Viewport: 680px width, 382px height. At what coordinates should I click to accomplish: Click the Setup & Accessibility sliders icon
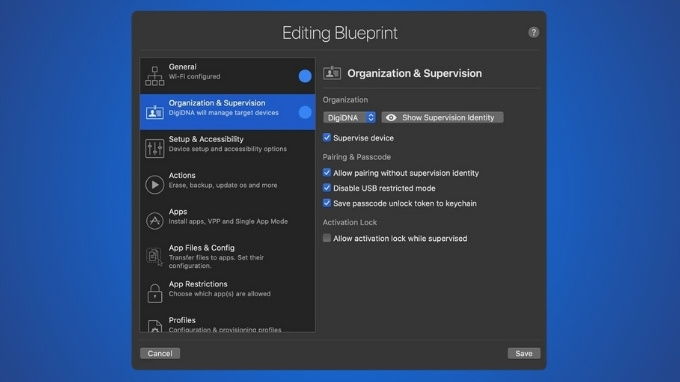pyautogui.click(x=154, y=148)
